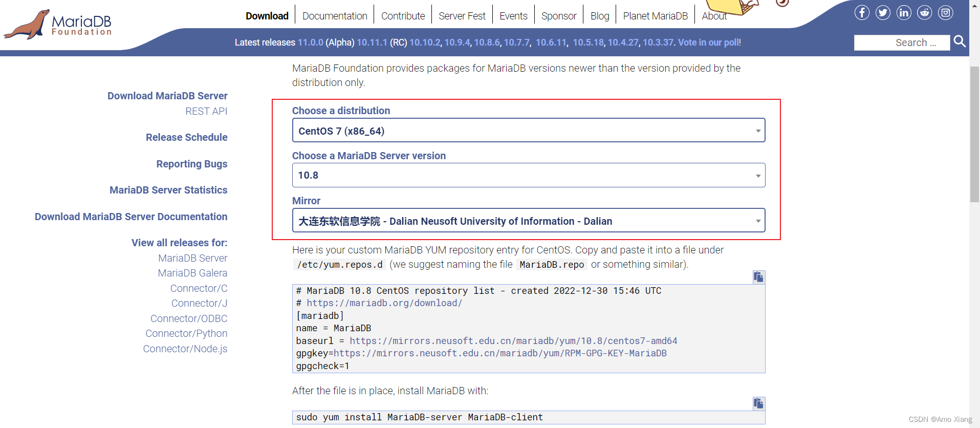Open release 10.8.6 link
The height and width of the screenshot is (428, 980).
point(487,42)
